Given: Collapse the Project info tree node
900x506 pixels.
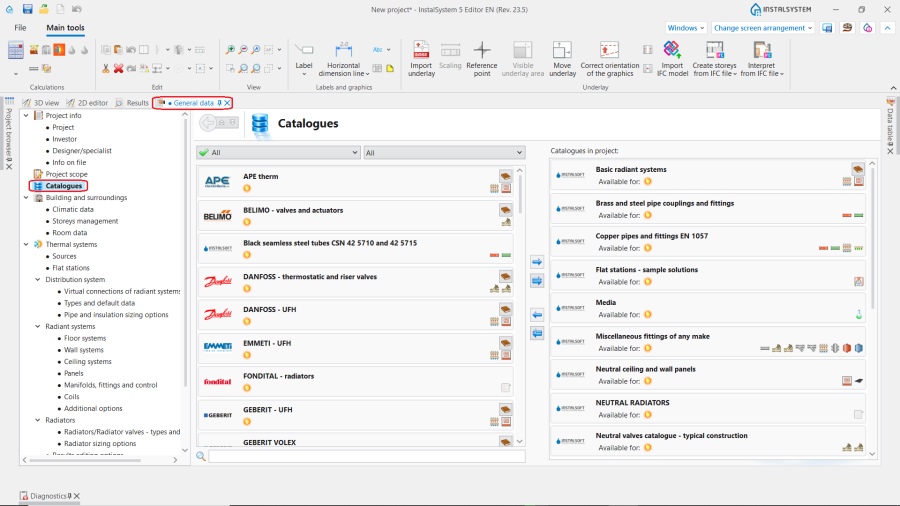Looking at the screenshot, I should pos(26,115).
